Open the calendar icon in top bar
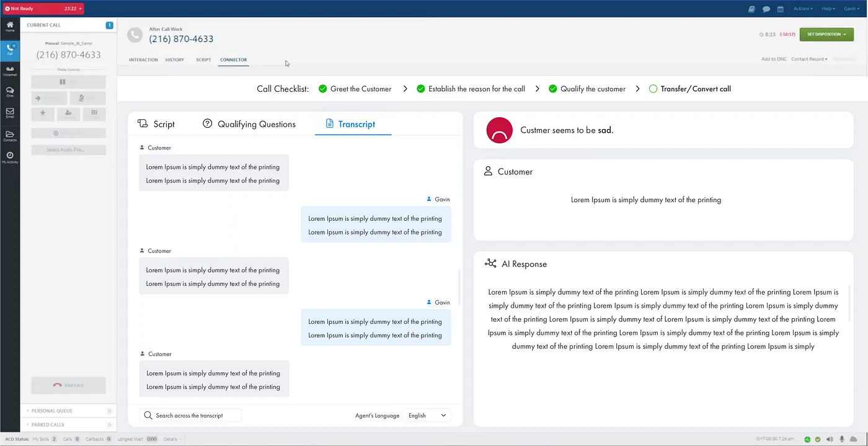This screenshot has height=446, width=868. pos(781,9)
